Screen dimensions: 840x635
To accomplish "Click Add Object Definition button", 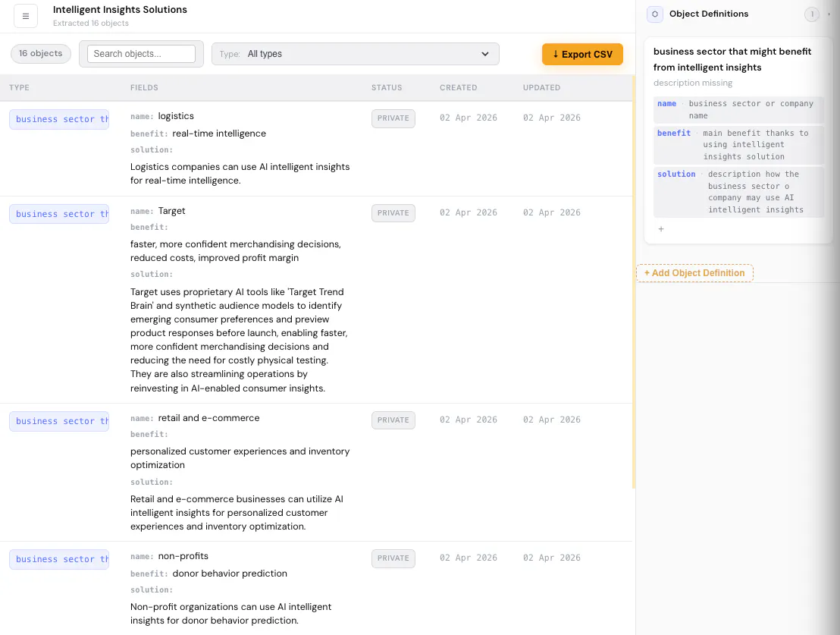I will coord(695,273).
